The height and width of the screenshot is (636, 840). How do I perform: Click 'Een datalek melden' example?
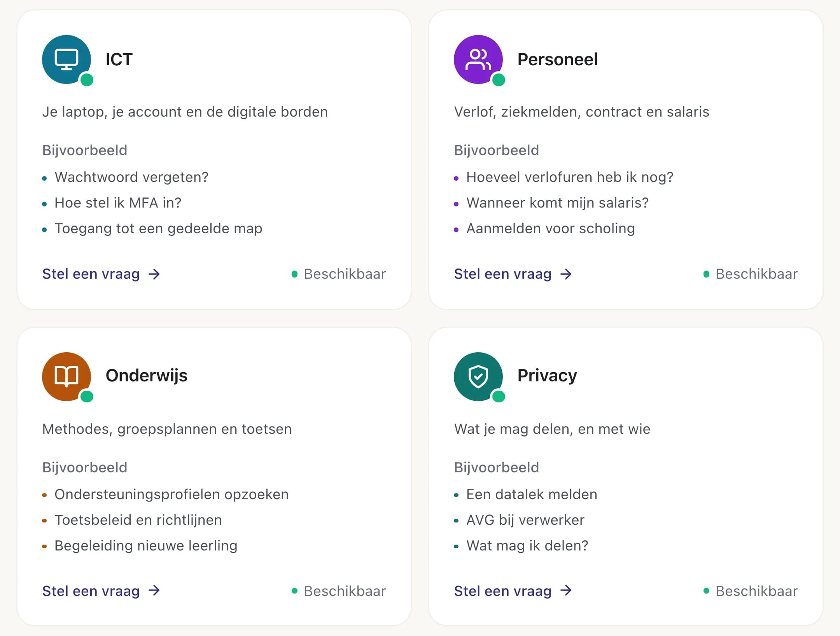[x=532, y=494]
